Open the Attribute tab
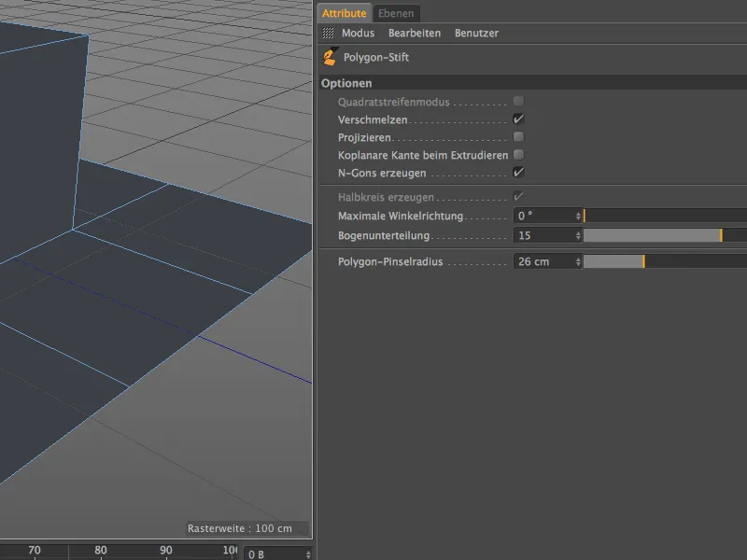The image size is (747, 560). pyautogui.click(x=344, y=14)
